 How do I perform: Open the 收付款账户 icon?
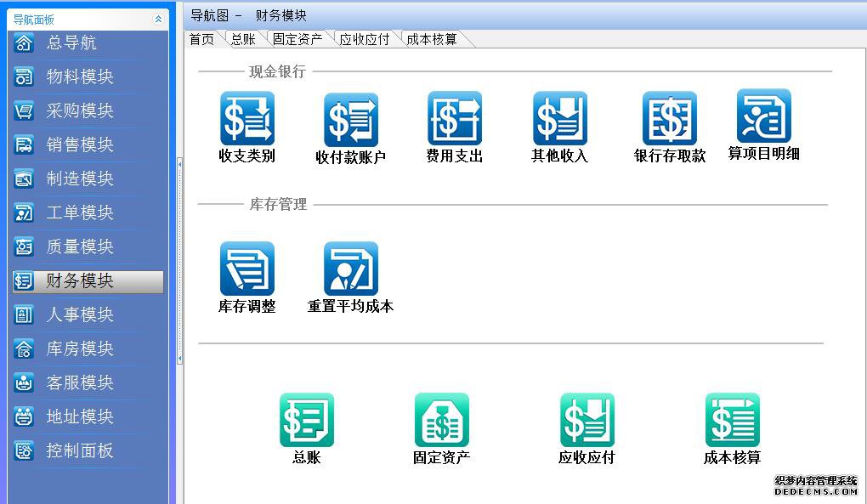coord(351,120)
